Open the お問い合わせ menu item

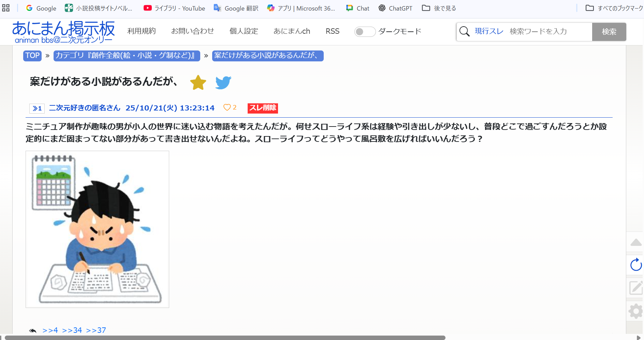click(x=192, y=31)
